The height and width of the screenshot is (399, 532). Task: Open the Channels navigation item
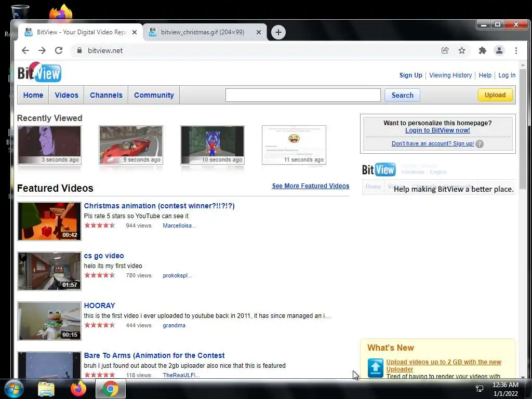tap(106, 96)
